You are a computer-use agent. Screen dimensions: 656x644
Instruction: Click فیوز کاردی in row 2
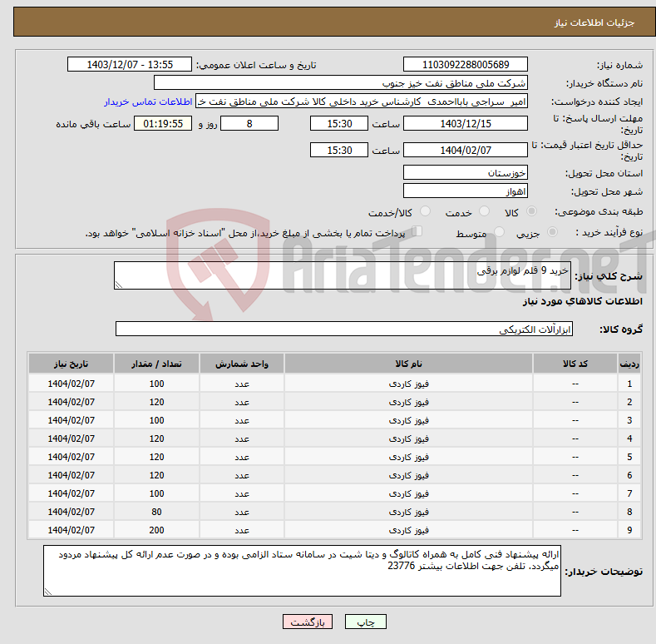[x=409, y=402]
